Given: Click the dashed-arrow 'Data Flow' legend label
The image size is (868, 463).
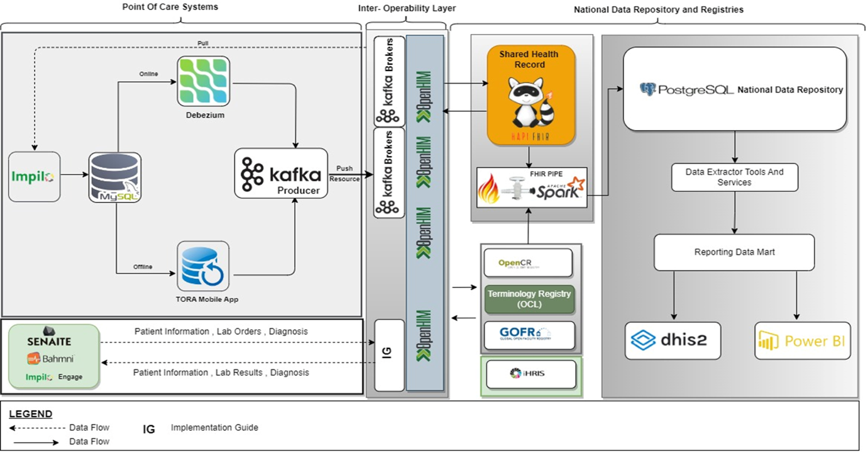Looking at the screenshot, I should pyautogui.click(x=89, y=427).
